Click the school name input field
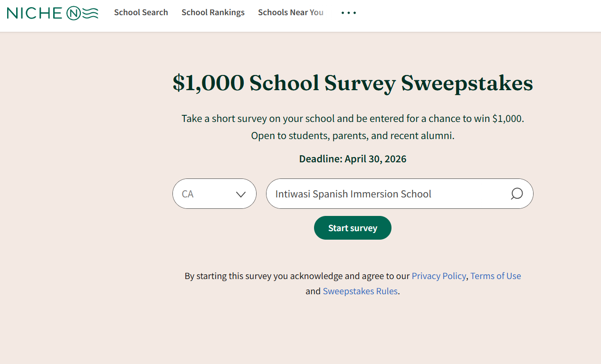This screenshot has width=601, height=364. pos(399,194)
